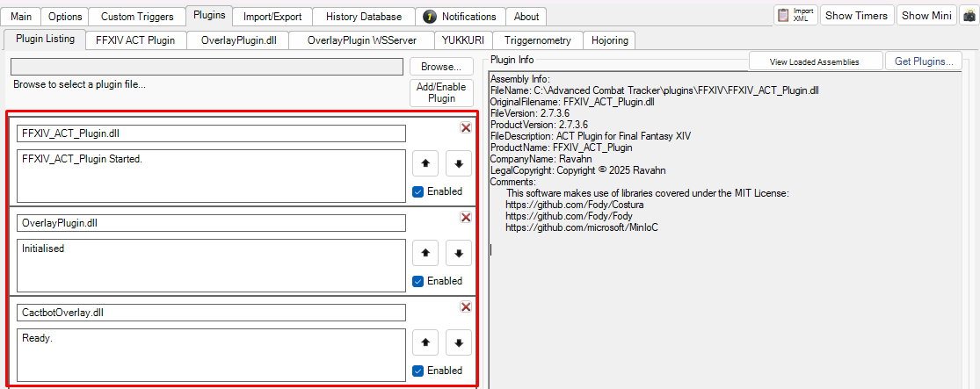Uncheck Enabled for FFXIV_ACT_Plugin.dll
This screenshot has height=389, width=980.
point(417,191)
